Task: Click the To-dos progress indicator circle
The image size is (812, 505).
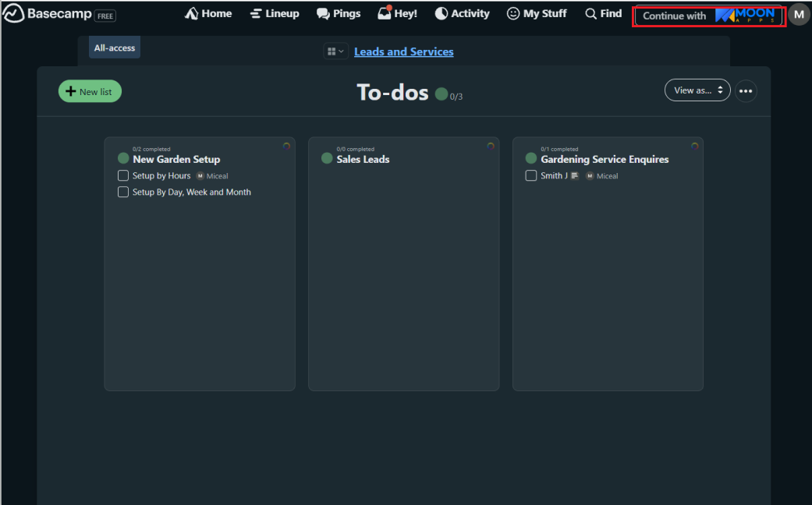Action: tap(441, 94)
